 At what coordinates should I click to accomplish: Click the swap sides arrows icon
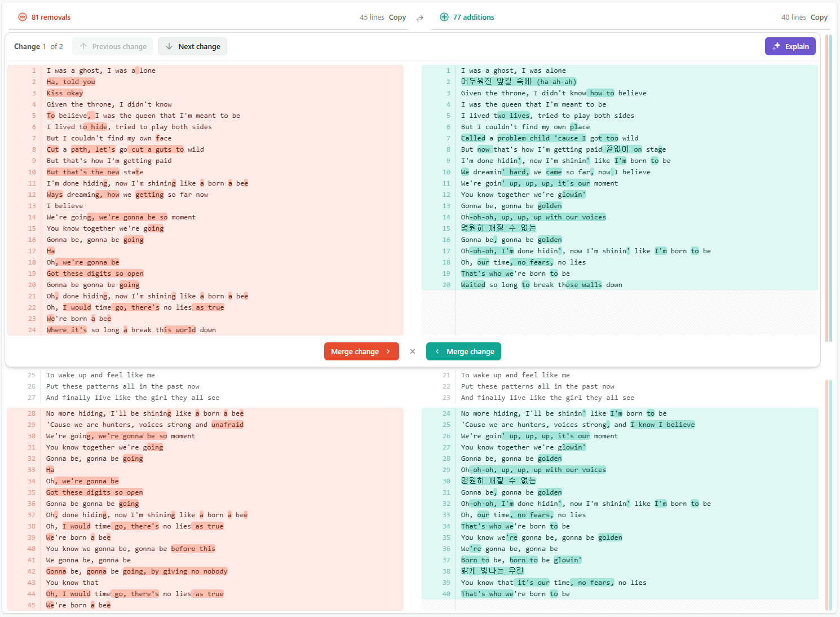coord(420,18)
